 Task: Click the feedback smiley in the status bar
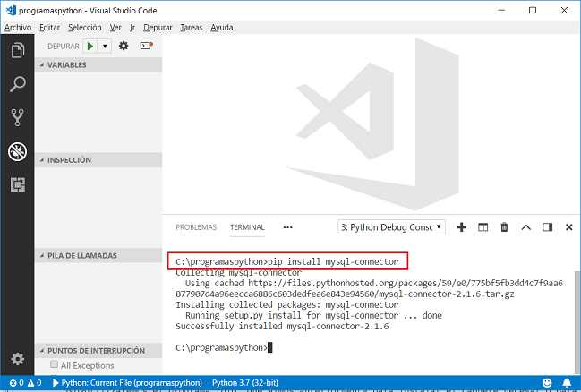pyautogui.click(x=547, y=383)
